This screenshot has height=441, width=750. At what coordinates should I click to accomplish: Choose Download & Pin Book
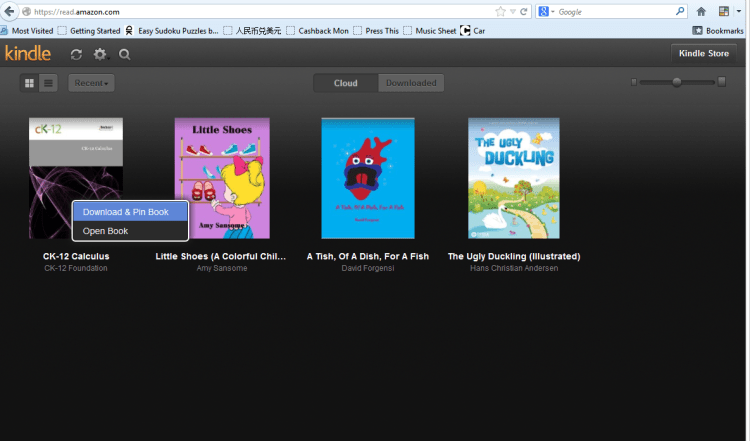pos(130,212)
